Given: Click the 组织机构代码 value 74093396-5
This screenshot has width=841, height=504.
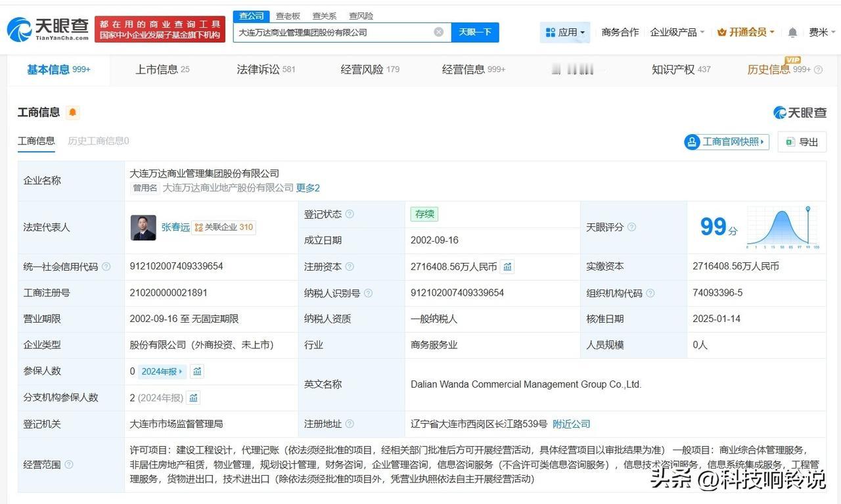Looking at the screenshot, I should [717, 292].
